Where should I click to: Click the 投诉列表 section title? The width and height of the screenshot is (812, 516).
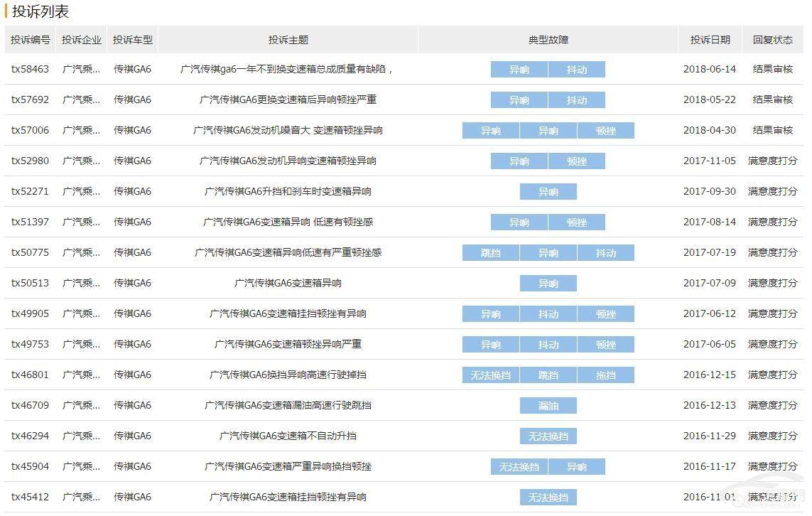(40, 11)
